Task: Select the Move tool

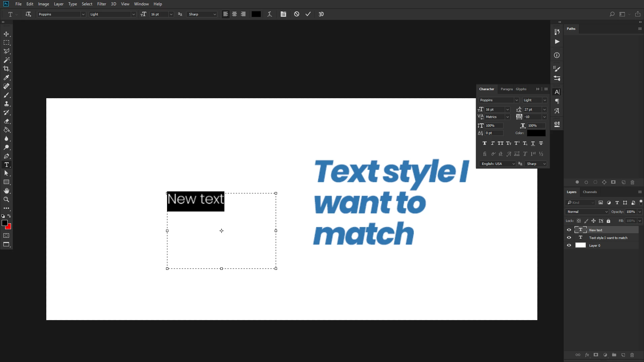Action: (6, 34)
